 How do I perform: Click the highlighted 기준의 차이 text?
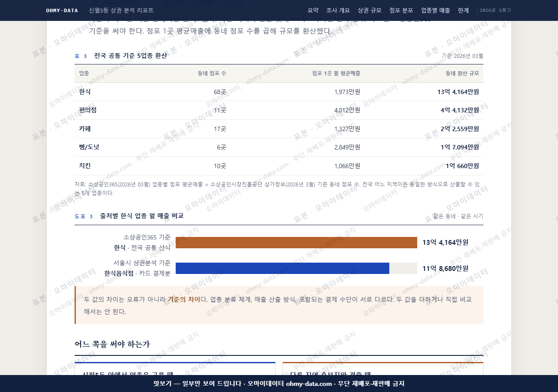click(x=184, y=299)
